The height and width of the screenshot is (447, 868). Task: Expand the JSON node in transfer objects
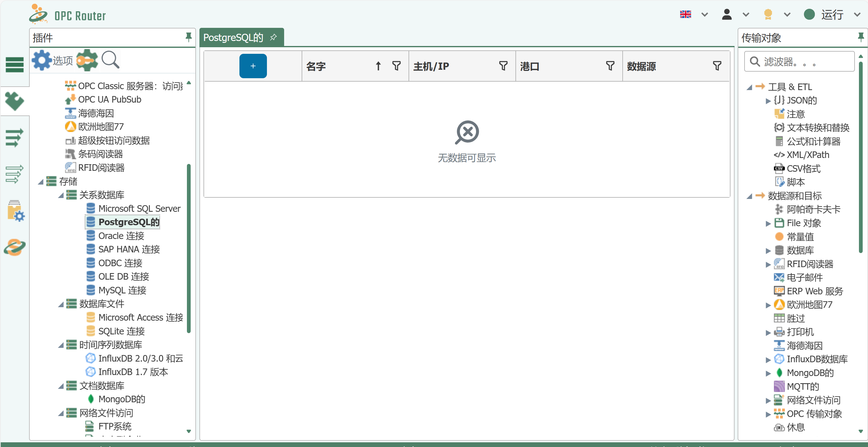[x=768, y=101]
